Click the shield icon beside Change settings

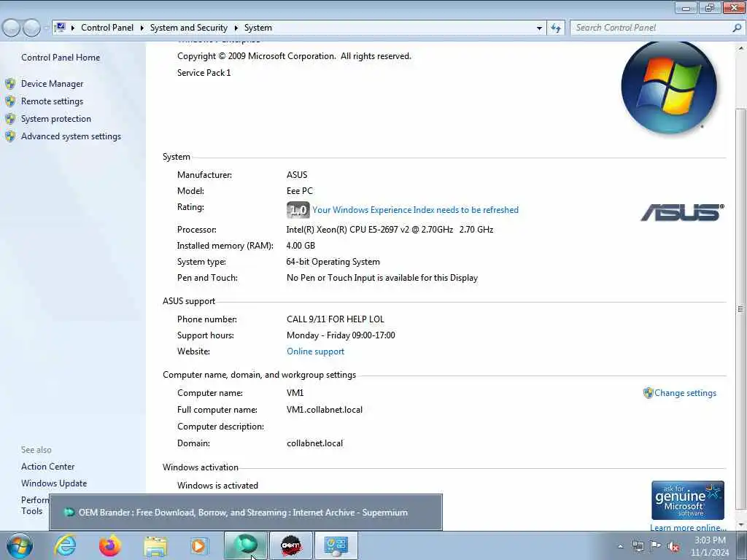pyautogui.click(x=648, y=393)
